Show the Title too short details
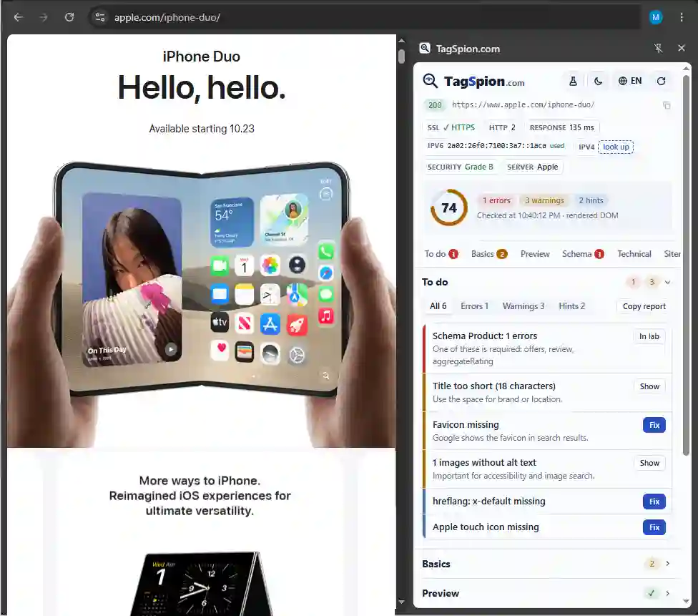This screenshot has width=698, height=616. tap(649, 386)
